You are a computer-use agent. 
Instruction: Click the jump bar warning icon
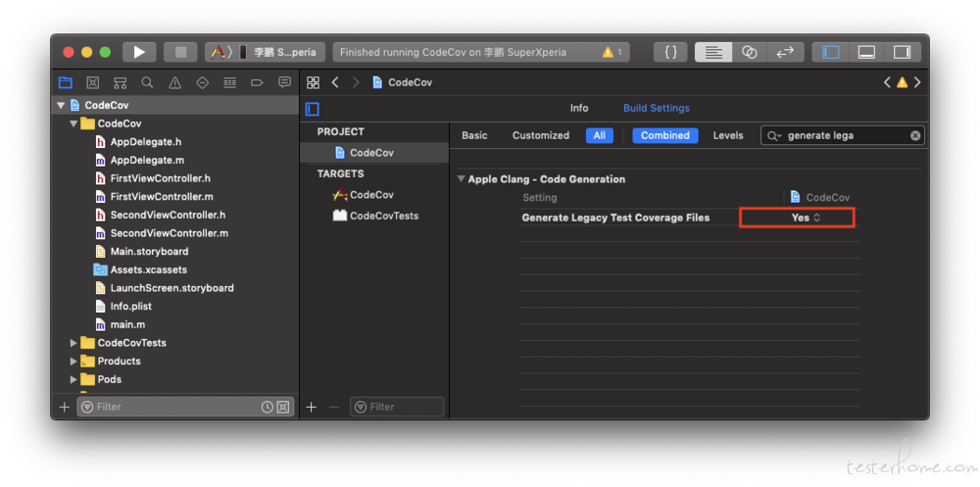(x=902, y=82)
